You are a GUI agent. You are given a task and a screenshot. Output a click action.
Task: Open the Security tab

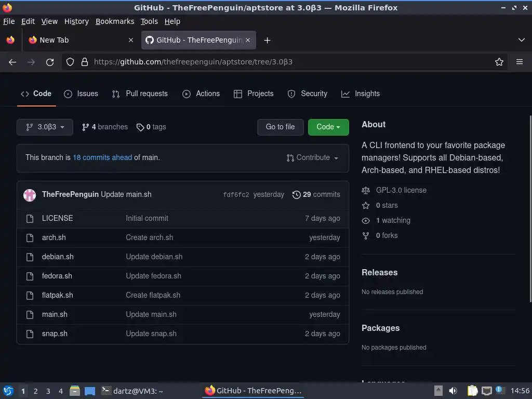pyautogui.click(x=308, y=94)
